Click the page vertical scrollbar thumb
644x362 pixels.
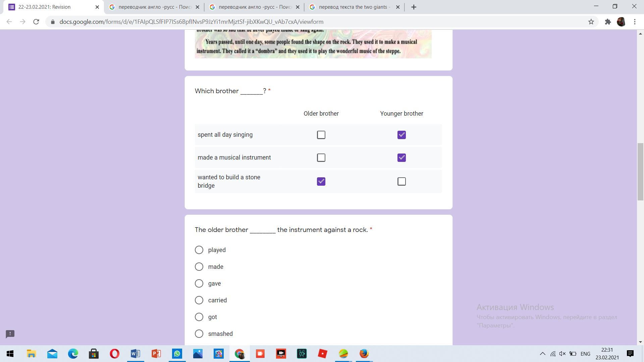640,171
